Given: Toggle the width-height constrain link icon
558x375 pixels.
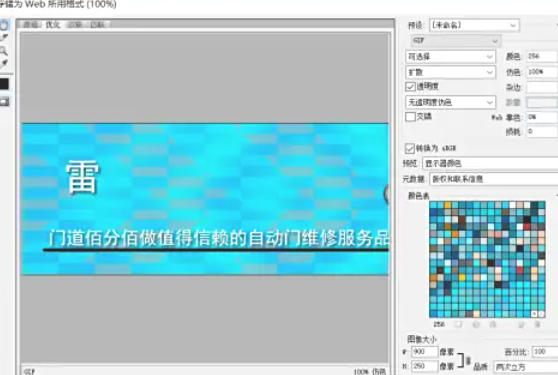Looking at the screenshot, I should point(468,361).
